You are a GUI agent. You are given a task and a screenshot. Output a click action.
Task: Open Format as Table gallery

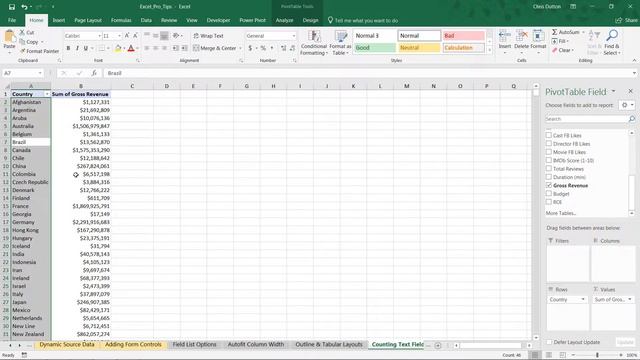(340, 43)
